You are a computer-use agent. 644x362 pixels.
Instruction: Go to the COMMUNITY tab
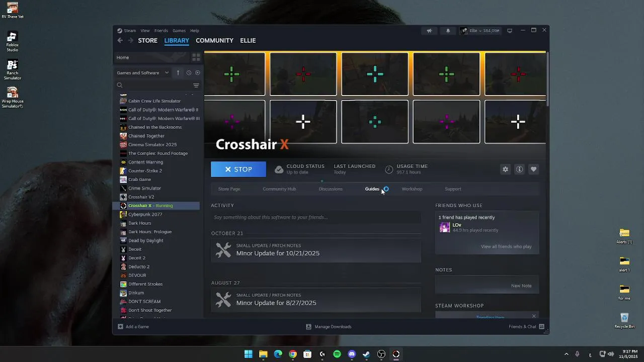point(214,40)
